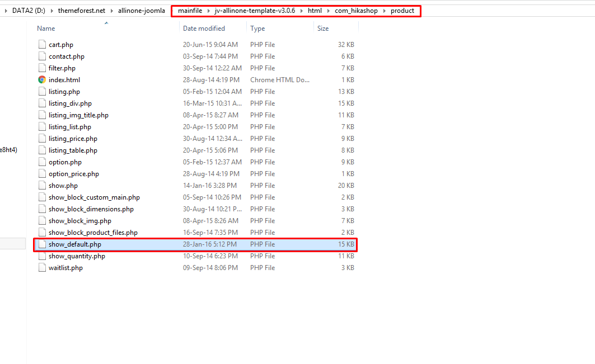
Task: Click the show_block_custom_main.php file icon
Action: point(42,197)
